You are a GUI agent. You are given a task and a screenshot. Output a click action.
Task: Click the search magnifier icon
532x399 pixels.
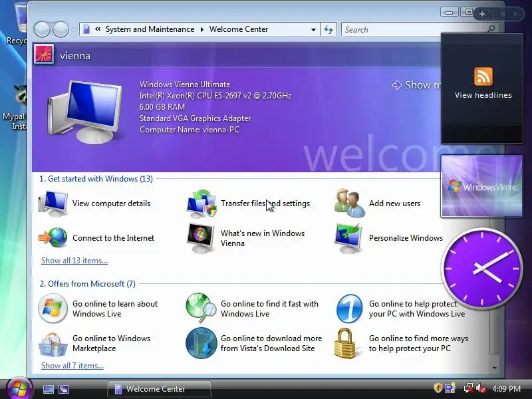tap(491, 29)
